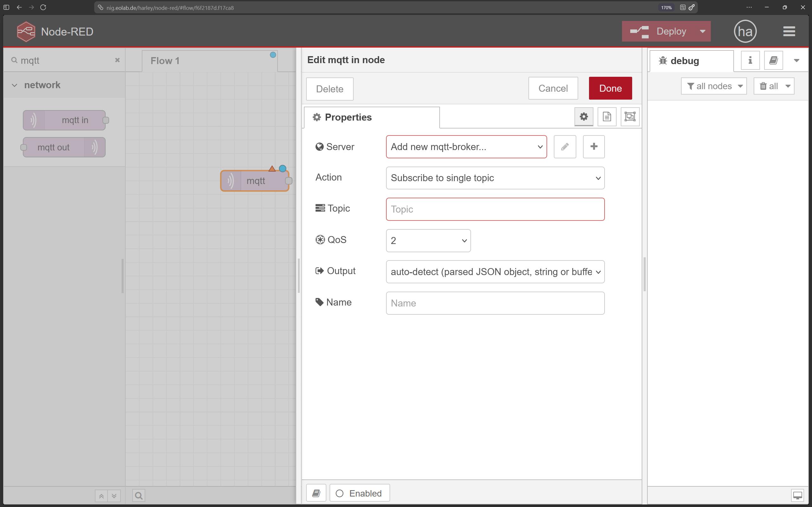Screen dimensions: 812x507
Task: Reload the browser page
Action: click(43, 7)
